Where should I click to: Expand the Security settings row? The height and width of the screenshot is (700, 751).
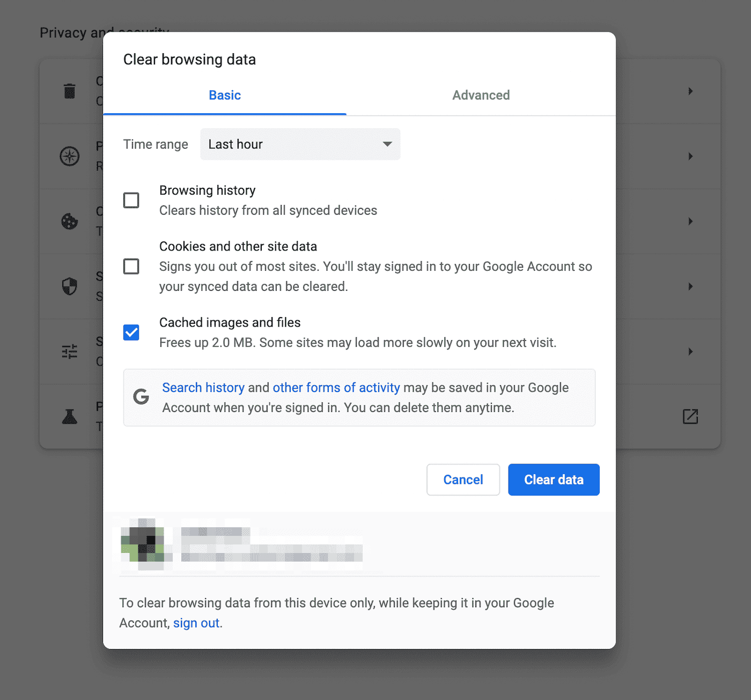[690, 286]
